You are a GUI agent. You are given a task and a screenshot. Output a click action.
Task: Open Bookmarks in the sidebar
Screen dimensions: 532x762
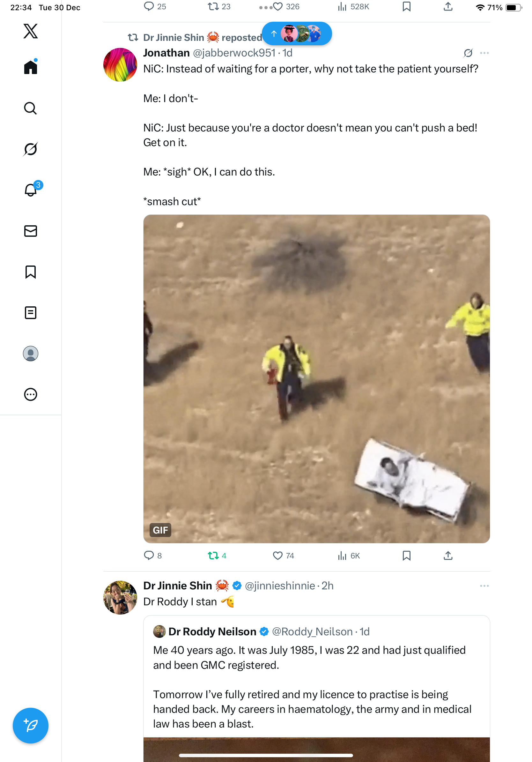31,272
